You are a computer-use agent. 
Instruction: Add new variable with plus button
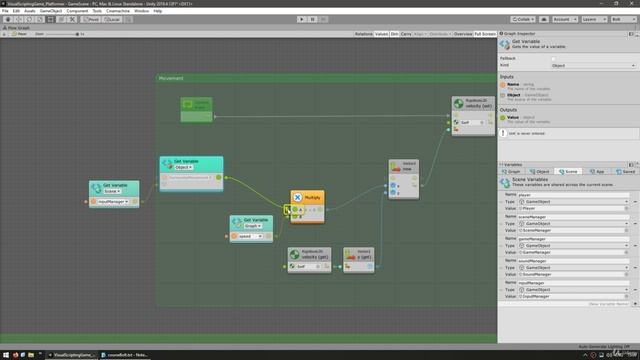pyautogui.click(x=635, y=304)
